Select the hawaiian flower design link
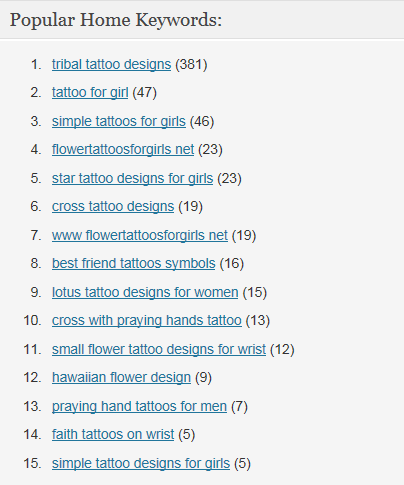Screen dimensions: 404x485 (x=121, y=377)
